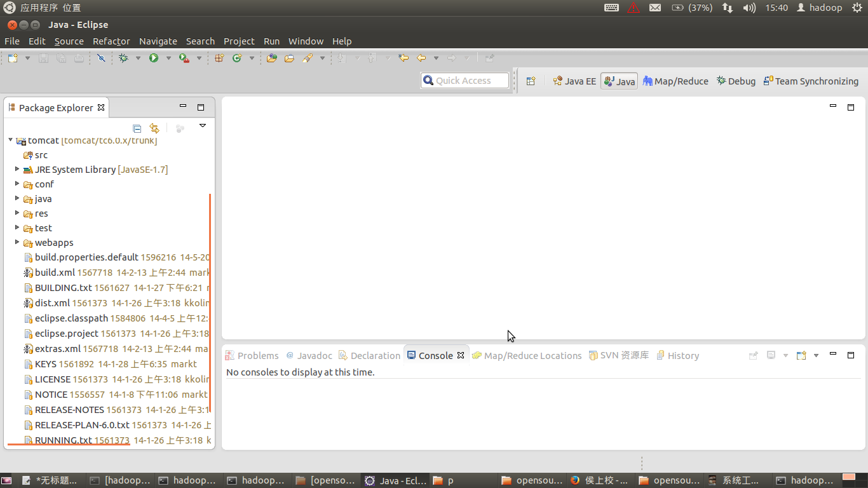
Task: Toggle Link with Editor in Package Explorer
Action: point(154,128)
